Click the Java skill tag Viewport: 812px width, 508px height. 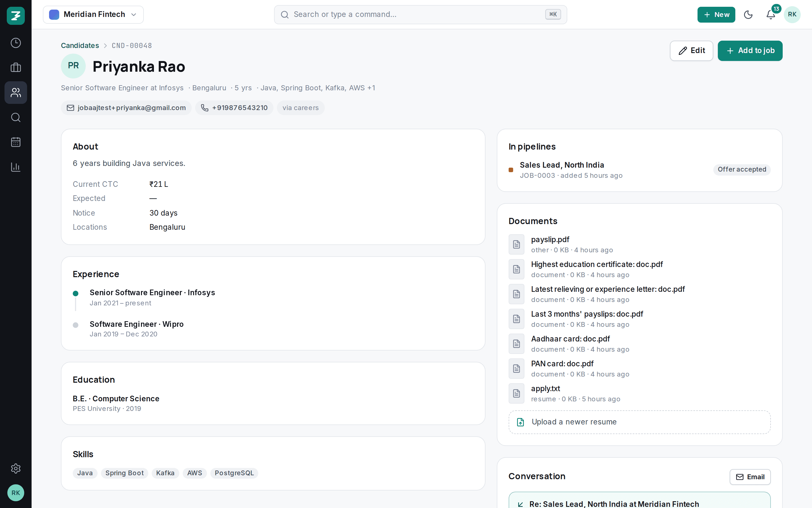tap(85, 473)
